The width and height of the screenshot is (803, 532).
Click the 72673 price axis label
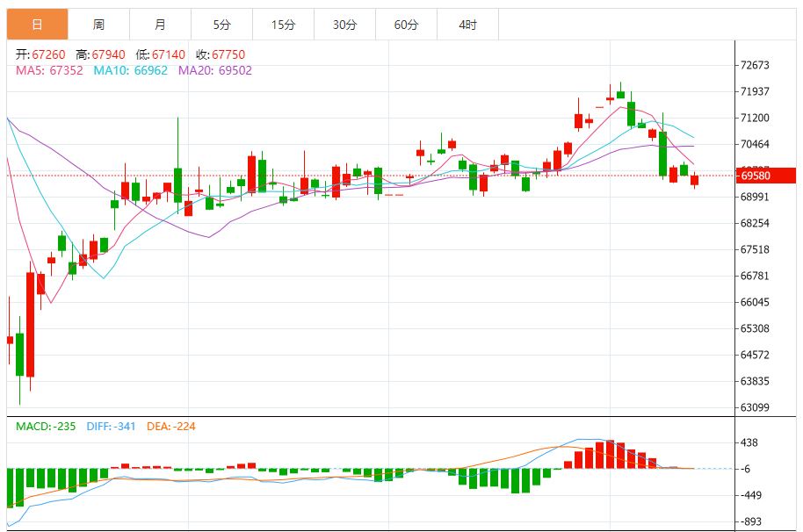[x=756, y=65]
